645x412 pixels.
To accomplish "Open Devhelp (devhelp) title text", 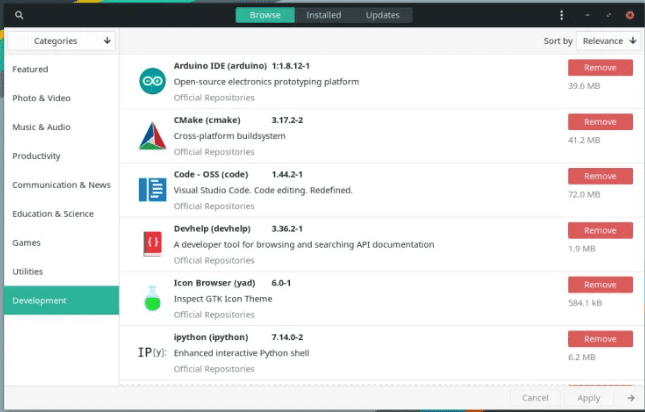I will point(212,229).
